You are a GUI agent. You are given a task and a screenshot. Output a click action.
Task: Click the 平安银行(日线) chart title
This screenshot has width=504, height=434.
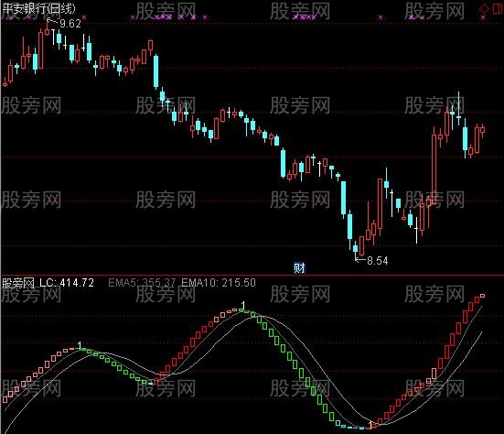coord(38,8)
